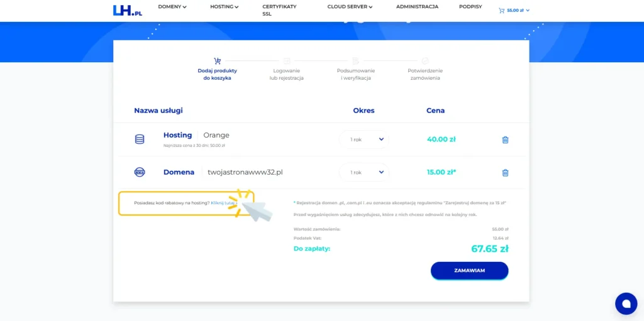Click the 'Kliknij tutaj' discount code link
Viewport: 644px width, 321px height.
click(x=223, y=203)
